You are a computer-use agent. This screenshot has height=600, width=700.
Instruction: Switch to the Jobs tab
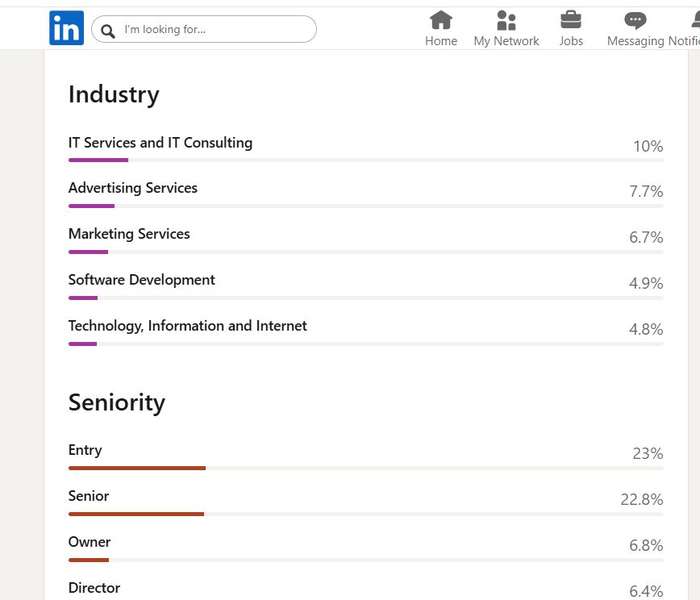(x=571, y=28)
